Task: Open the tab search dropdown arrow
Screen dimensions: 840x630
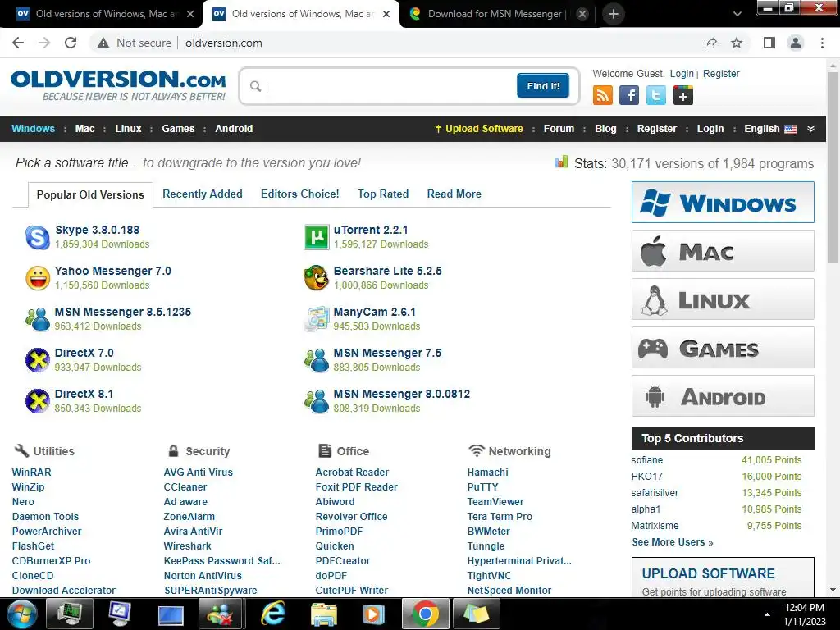Action: 737,14
